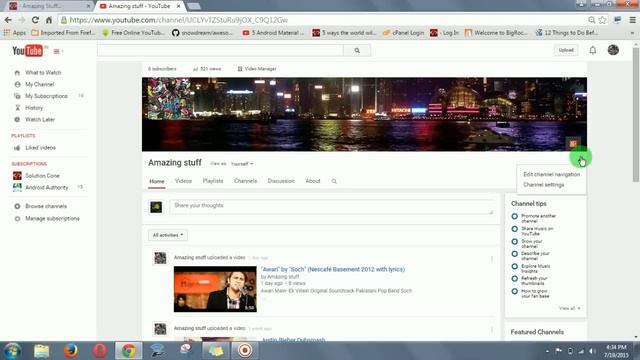Switch to the Discussion tab
Viewport: 640px width, 360px height.
point(281,181)
